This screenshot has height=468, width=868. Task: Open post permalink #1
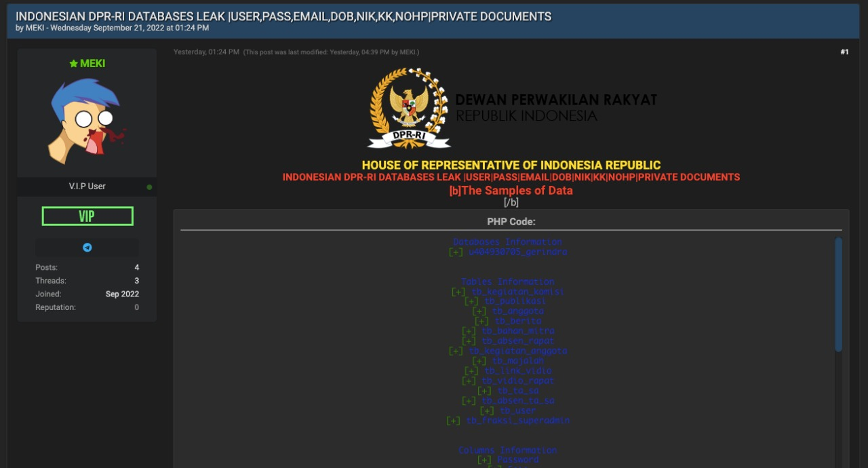click(x=844, y=52)
